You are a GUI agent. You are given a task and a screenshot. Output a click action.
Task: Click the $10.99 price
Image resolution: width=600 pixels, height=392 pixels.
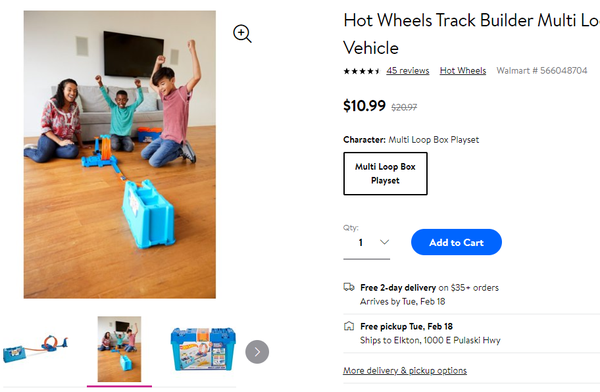point(364,106)
